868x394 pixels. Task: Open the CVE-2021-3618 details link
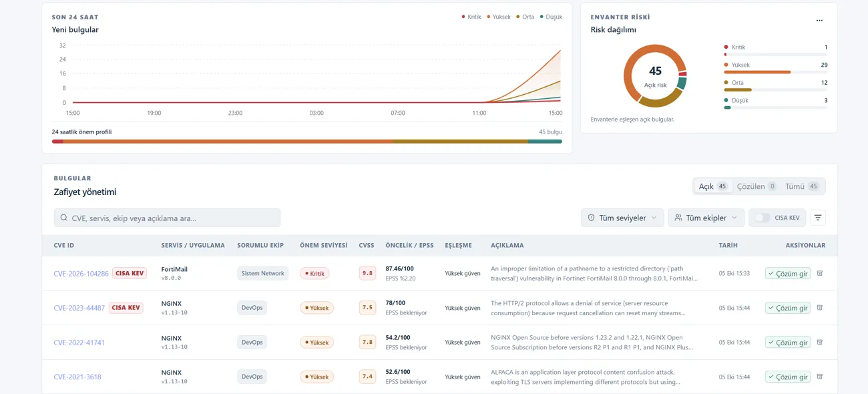[x=77, y=377]
